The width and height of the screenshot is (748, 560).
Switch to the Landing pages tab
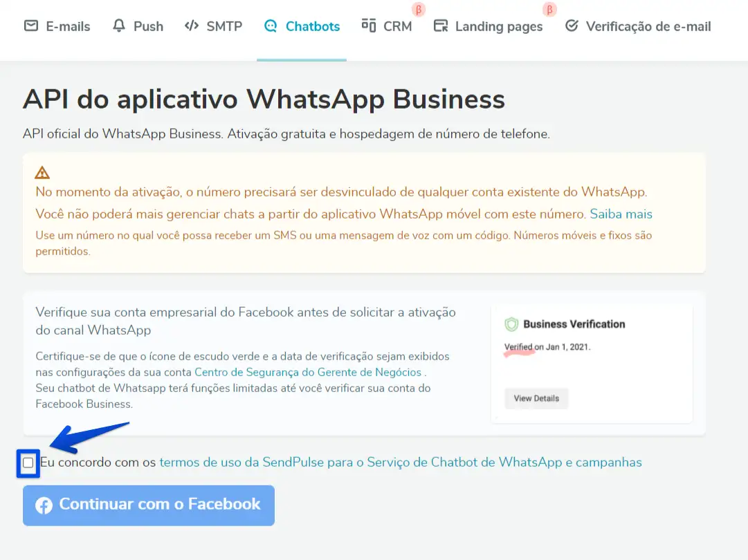(x=488, y=26)
